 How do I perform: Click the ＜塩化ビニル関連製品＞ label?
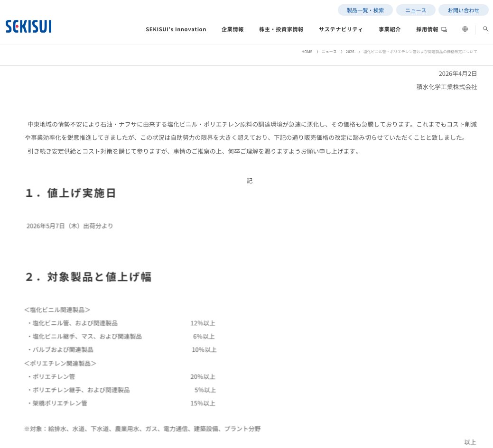(x=57, y=310)
